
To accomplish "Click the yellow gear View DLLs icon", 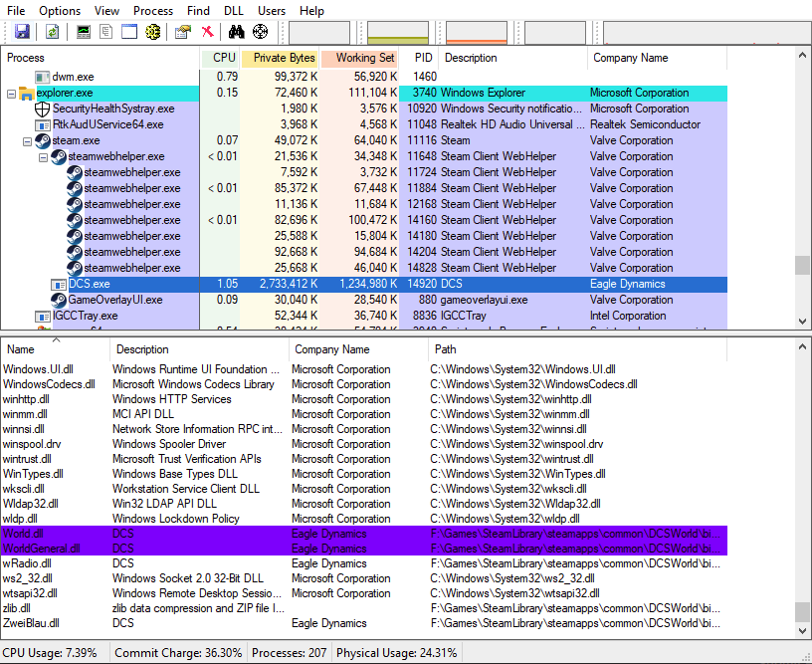I will click(x=153, y=32).
